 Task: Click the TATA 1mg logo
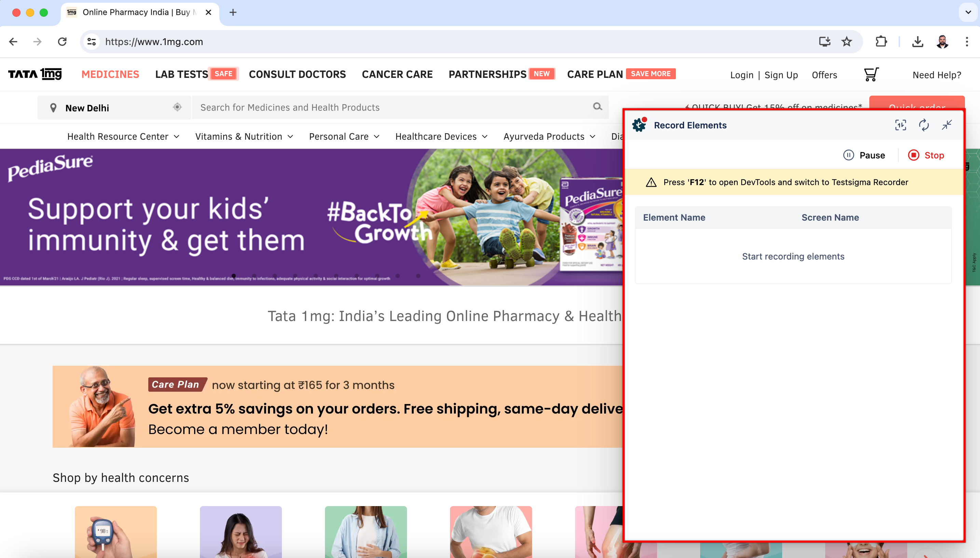(35, 73)
